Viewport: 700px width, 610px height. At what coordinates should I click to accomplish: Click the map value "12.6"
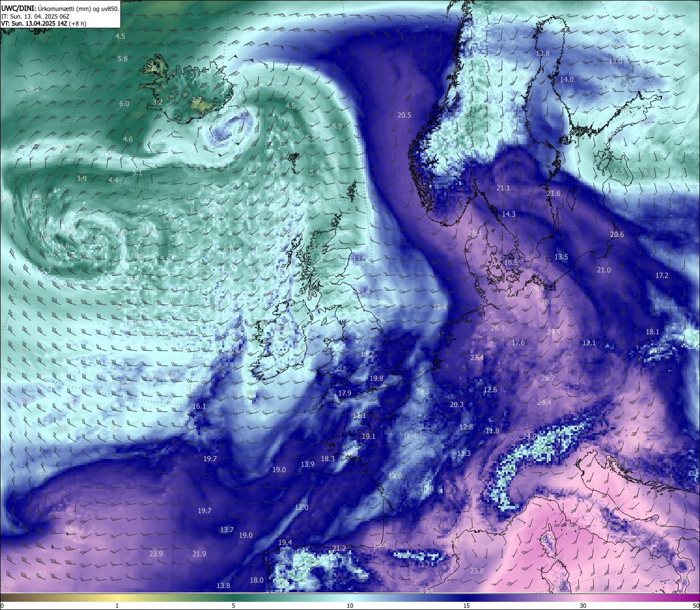[x=490, y=390]
